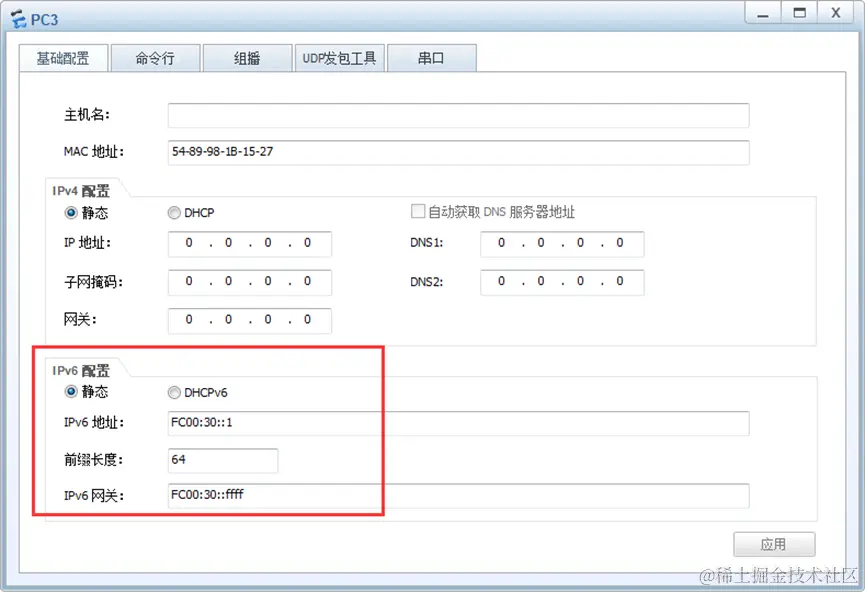865x592 pixels.
Task: Open the 组播 tab
Action: click(247, 58)
